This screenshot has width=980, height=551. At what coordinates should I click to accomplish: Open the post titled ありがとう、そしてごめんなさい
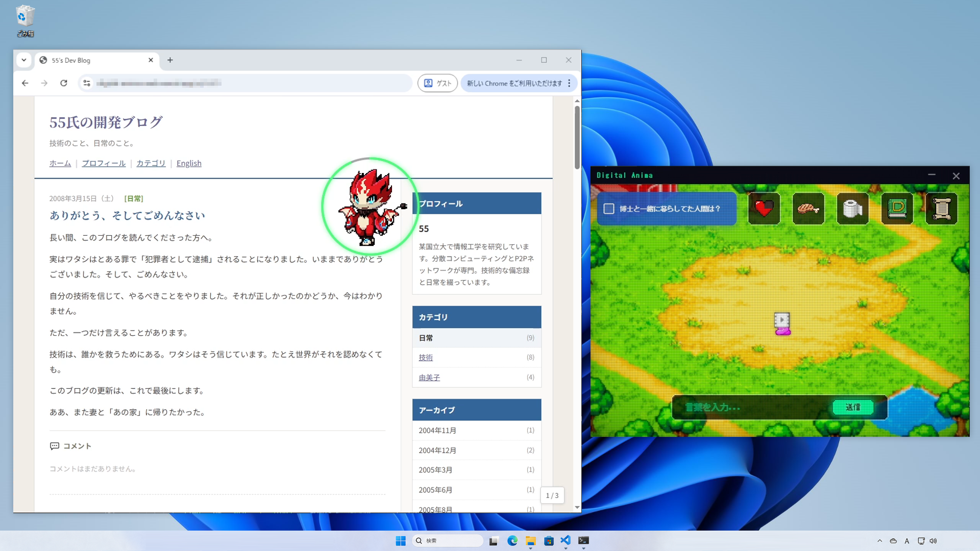tap(127, 216)
